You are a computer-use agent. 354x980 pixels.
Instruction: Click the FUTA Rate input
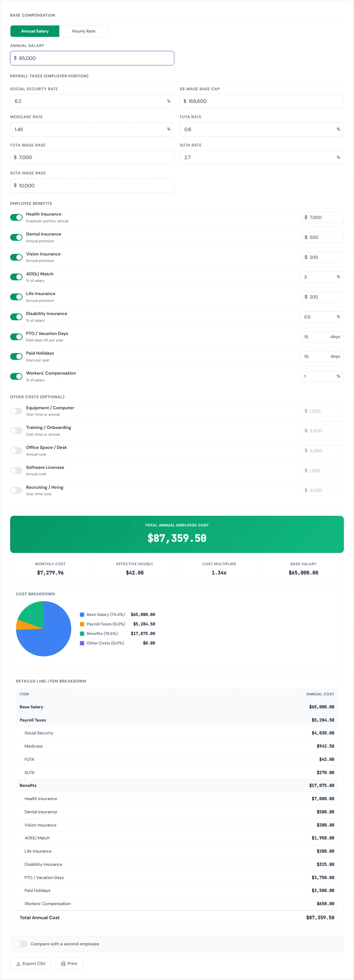262,129
